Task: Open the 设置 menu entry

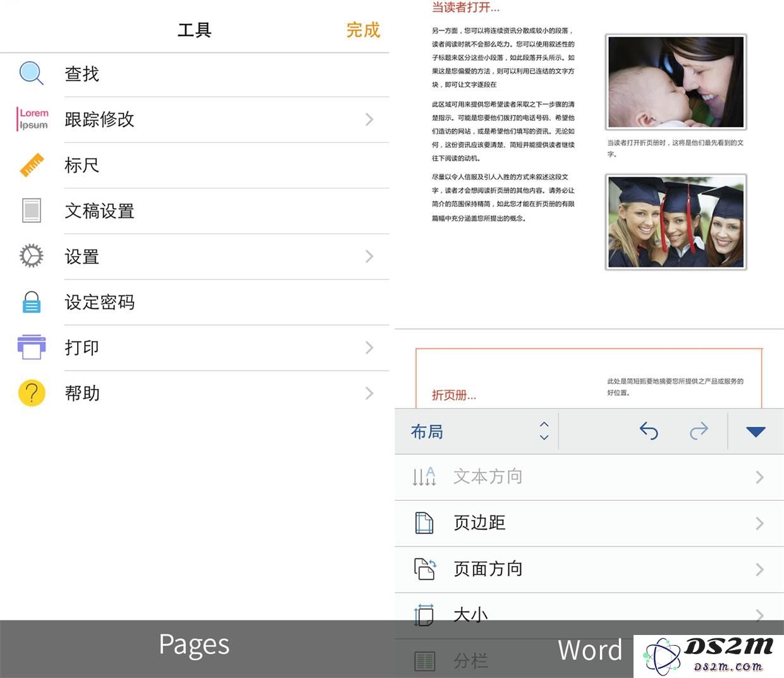Action: [x=195, y=257]
